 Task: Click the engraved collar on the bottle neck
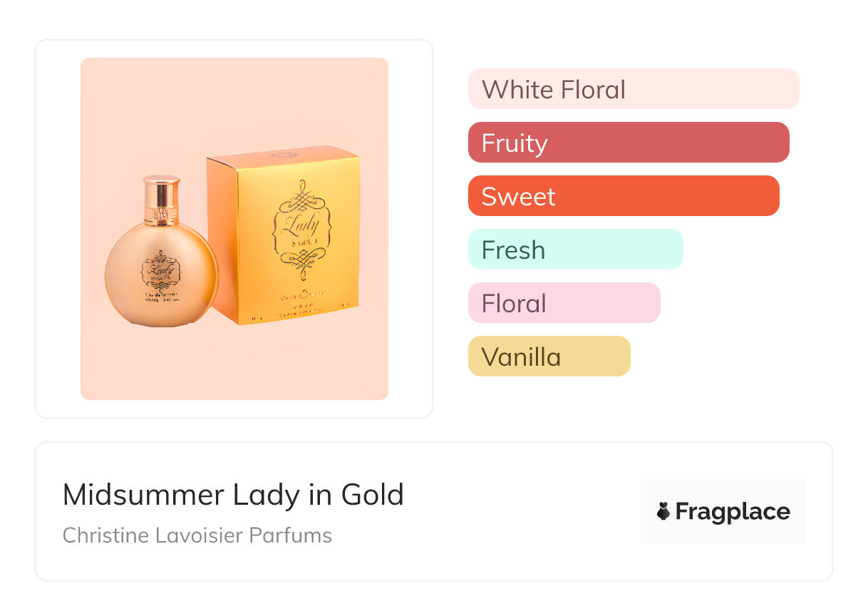162,212
